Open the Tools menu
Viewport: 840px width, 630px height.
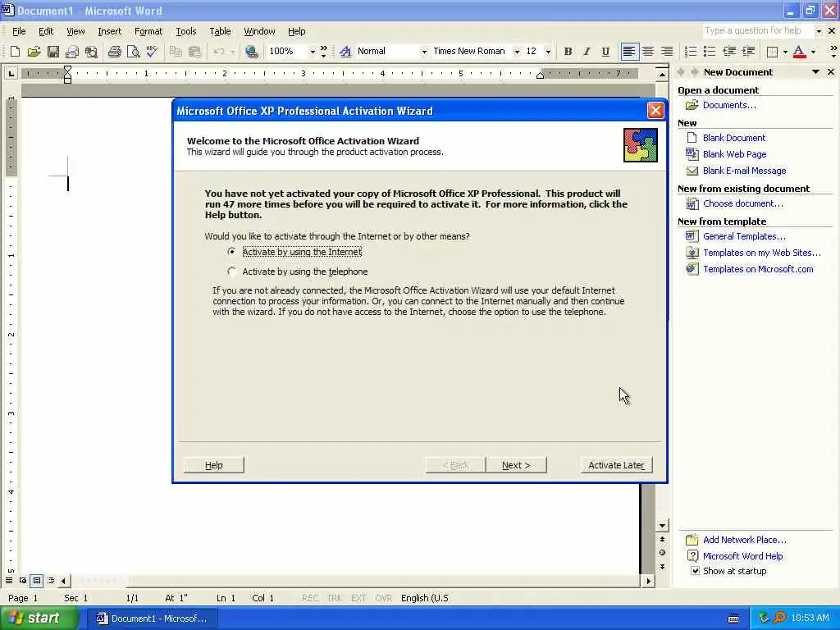click(x=186, y=31)
